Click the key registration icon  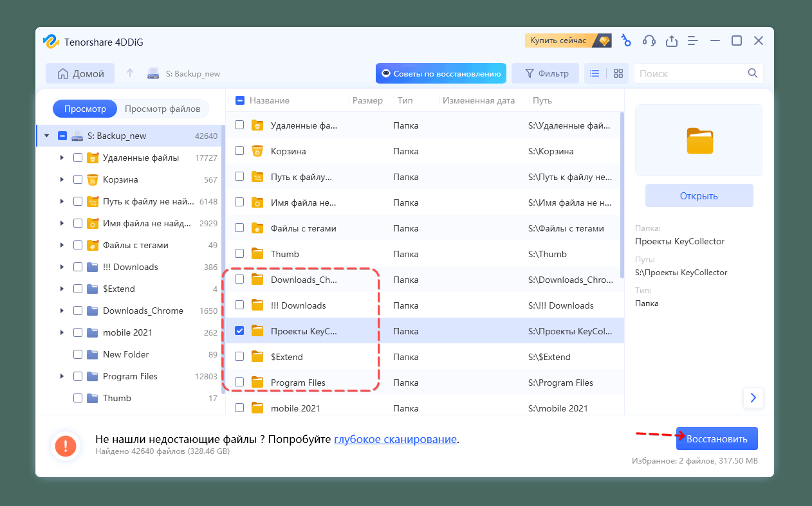625,41
